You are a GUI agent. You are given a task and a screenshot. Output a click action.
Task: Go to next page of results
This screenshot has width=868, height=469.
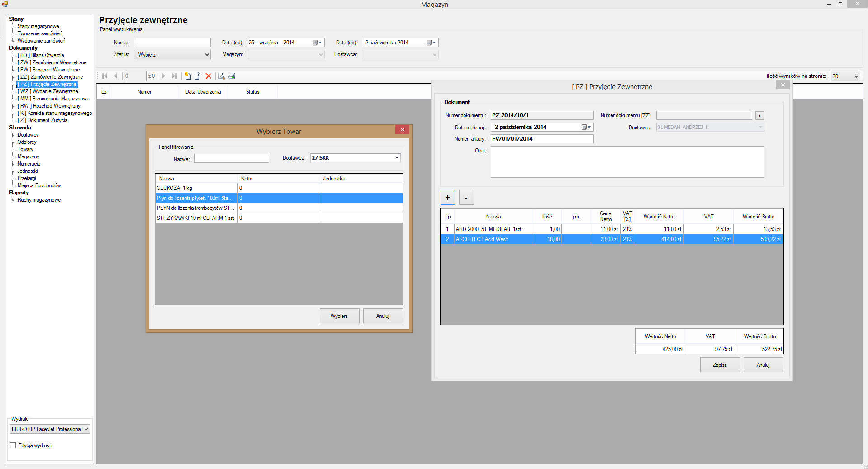[x=164, y=76]
